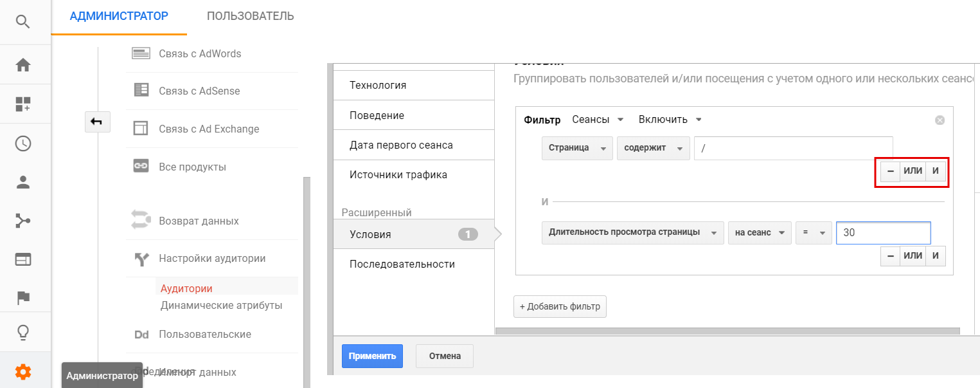Open the содержит match type dropdown

click(x=653, y=148)
